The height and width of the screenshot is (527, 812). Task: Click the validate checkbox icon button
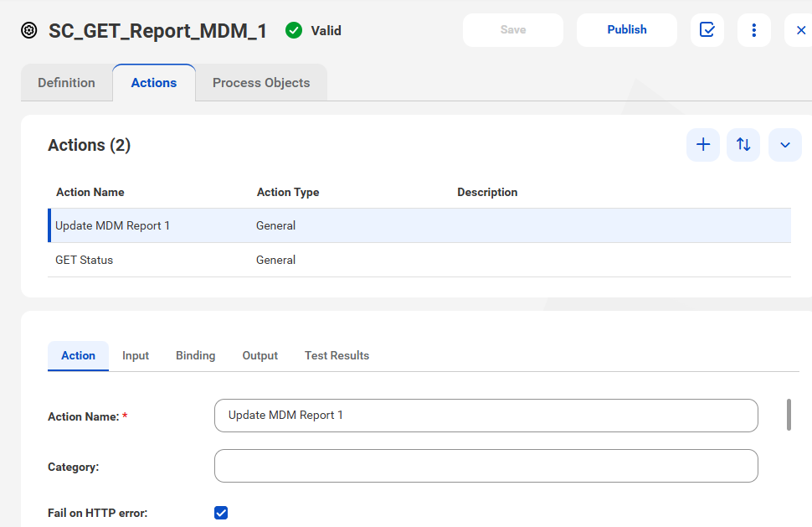pos(707,29)
